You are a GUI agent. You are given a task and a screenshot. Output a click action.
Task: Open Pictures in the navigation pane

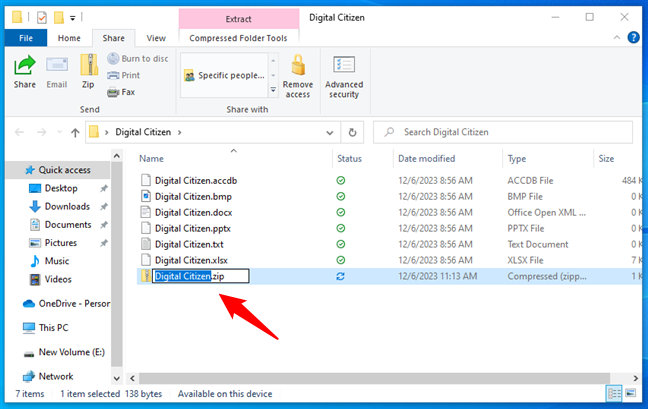pos(60,243)
